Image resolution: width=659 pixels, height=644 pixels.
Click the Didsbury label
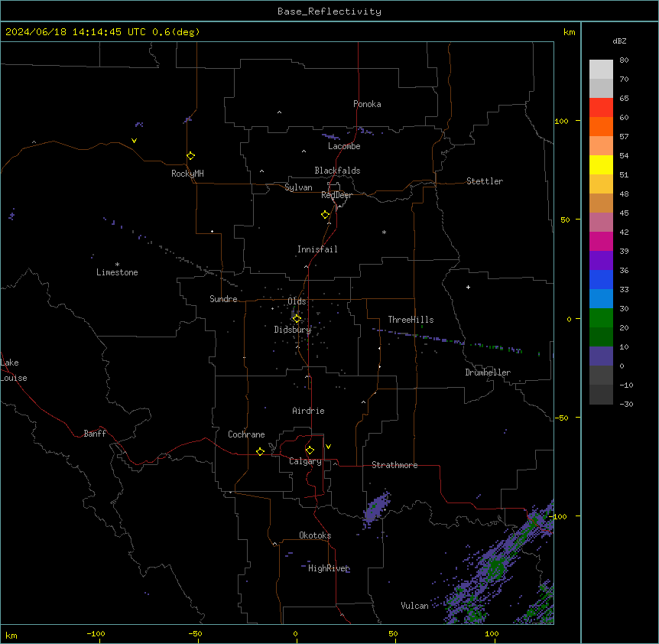pos(293,330)
